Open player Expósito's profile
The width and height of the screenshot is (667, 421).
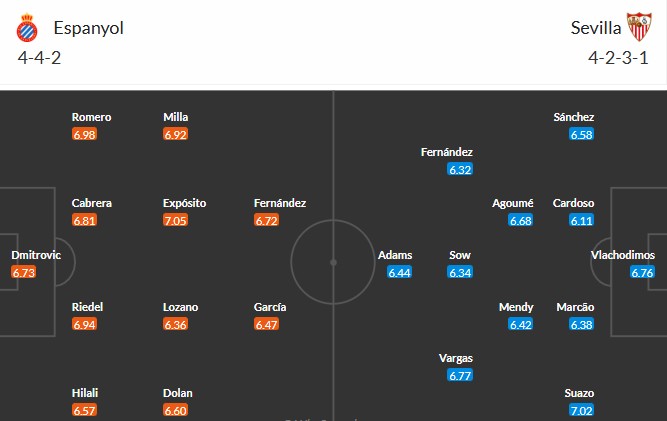pyautogui.click(x=184, y=203)
